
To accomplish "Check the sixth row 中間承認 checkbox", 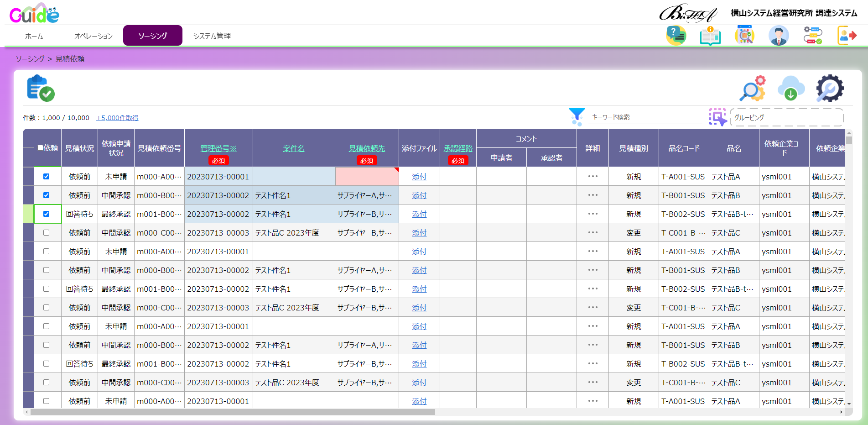I will click(46, 270).
